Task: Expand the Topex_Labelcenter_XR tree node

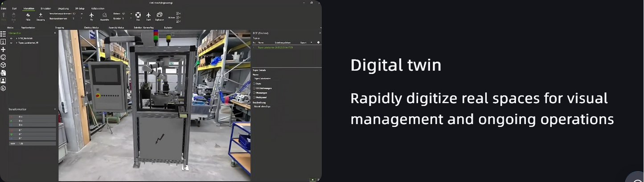Action: [16, 43]
